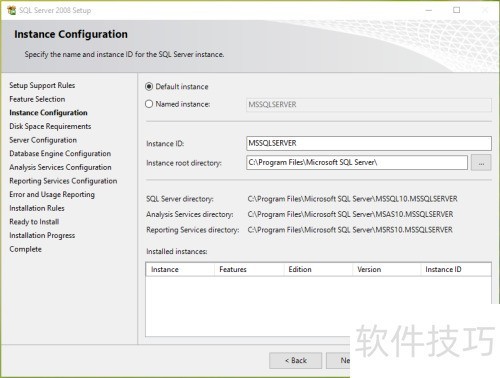This screenshot has height=378, width=500.
Task: Sort by the Edition column header
Action: click(x=318, y=269)
